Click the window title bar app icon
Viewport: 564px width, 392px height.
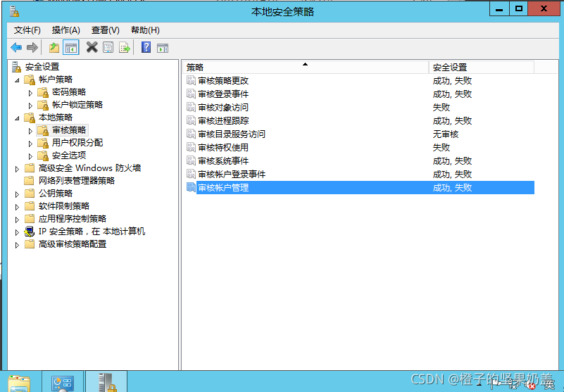[14, 11]
